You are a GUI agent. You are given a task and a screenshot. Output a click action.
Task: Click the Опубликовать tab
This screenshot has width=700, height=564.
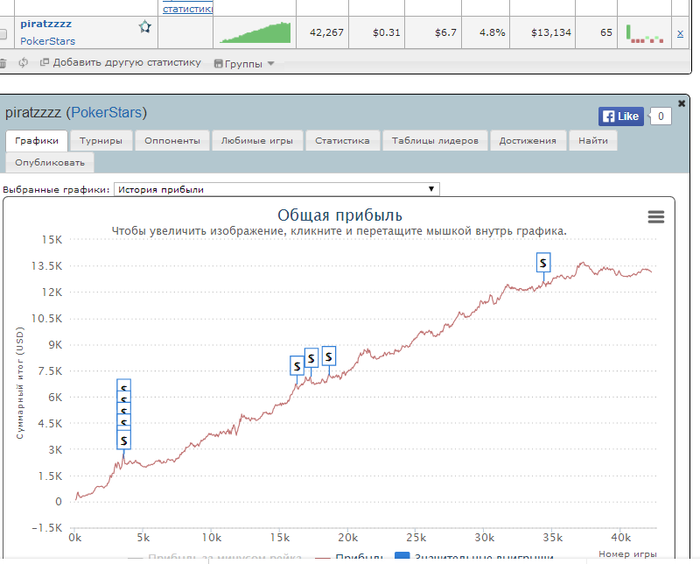(x=50, y=163)
